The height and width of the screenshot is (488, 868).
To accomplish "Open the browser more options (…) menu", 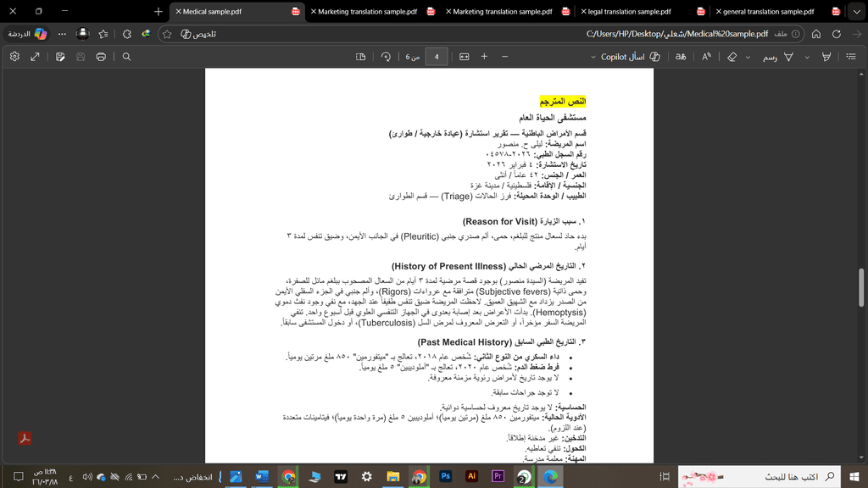I will pyautogui.click(x=62, y=34).
